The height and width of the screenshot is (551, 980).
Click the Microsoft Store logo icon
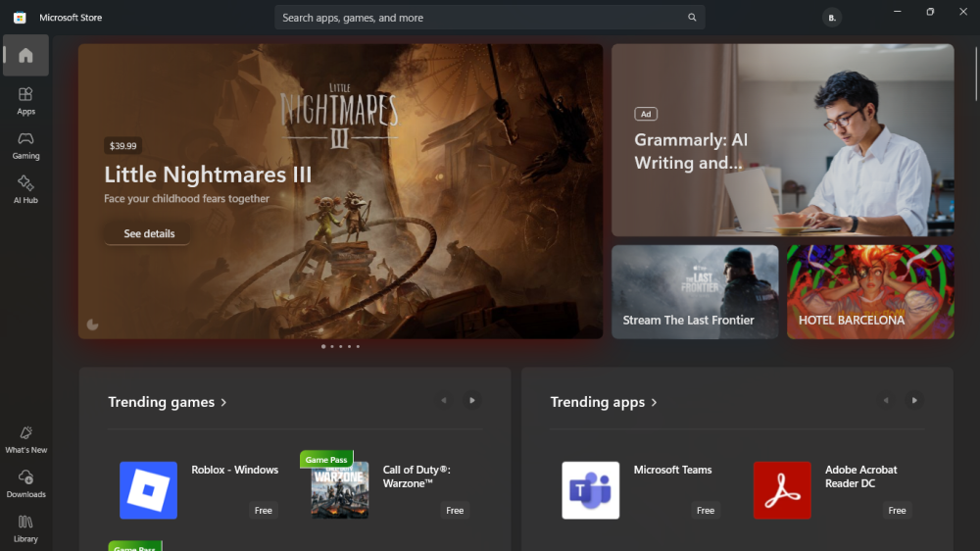click(x=20, y=18)
